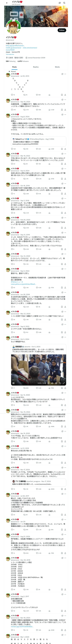Expand options for the Sep 10, 2024 post
Viewport: 72px width, 644px height.
pyautogui.click(x=65, y=100)
